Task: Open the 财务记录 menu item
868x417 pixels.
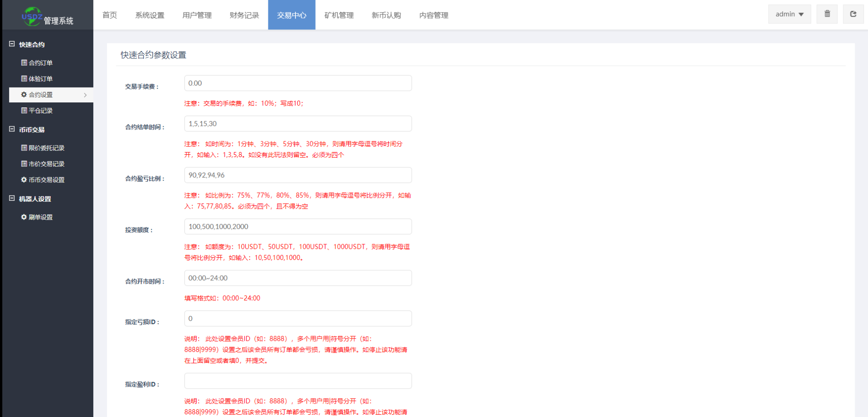Action: 244,15
